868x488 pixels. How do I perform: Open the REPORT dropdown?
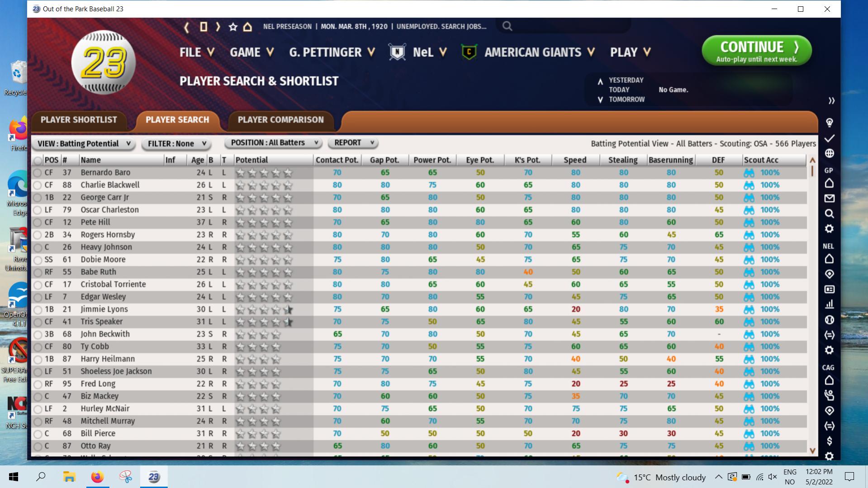coord(353,143)
